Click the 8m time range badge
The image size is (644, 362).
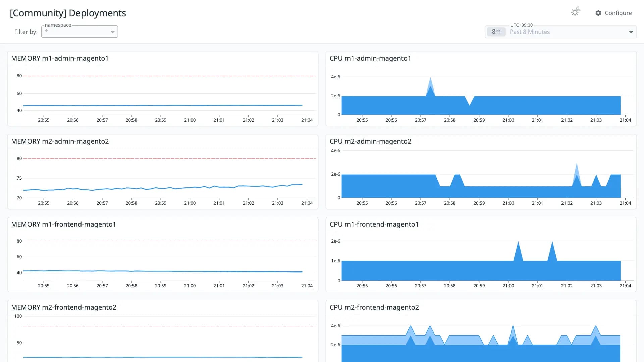tap(496, 32)
